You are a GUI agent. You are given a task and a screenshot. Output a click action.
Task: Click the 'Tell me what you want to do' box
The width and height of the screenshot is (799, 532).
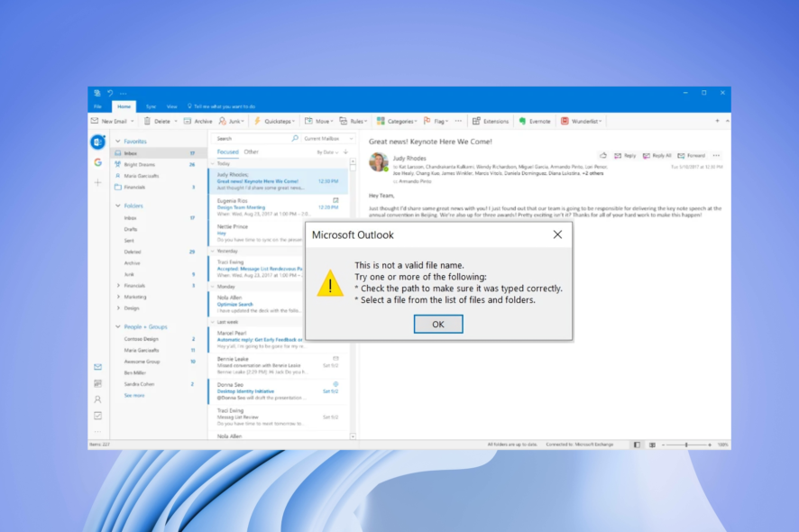pyautogui.click(x=222, y=106)
